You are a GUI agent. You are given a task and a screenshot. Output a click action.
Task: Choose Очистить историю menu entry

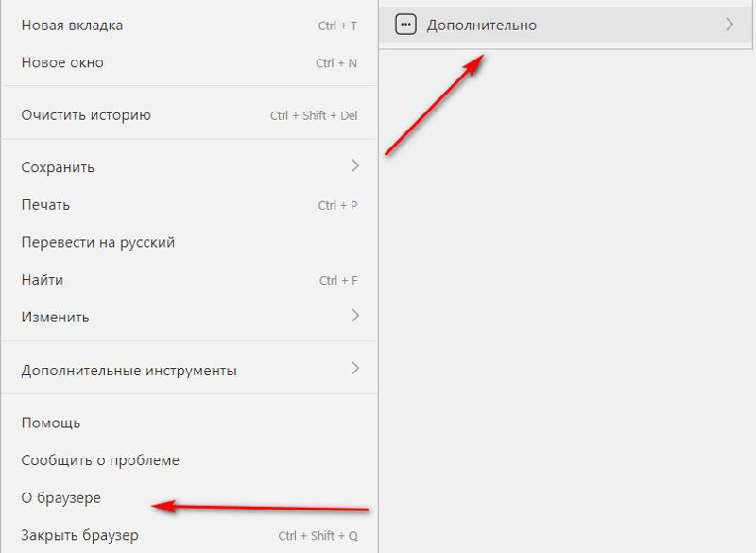click(190, 115)
